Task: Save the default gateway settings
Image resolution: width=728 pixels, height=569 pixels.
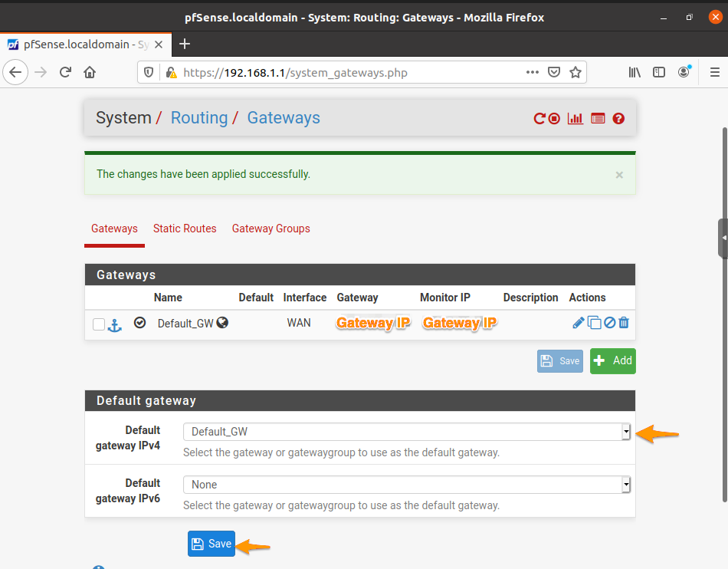Action: pos(211,543)
